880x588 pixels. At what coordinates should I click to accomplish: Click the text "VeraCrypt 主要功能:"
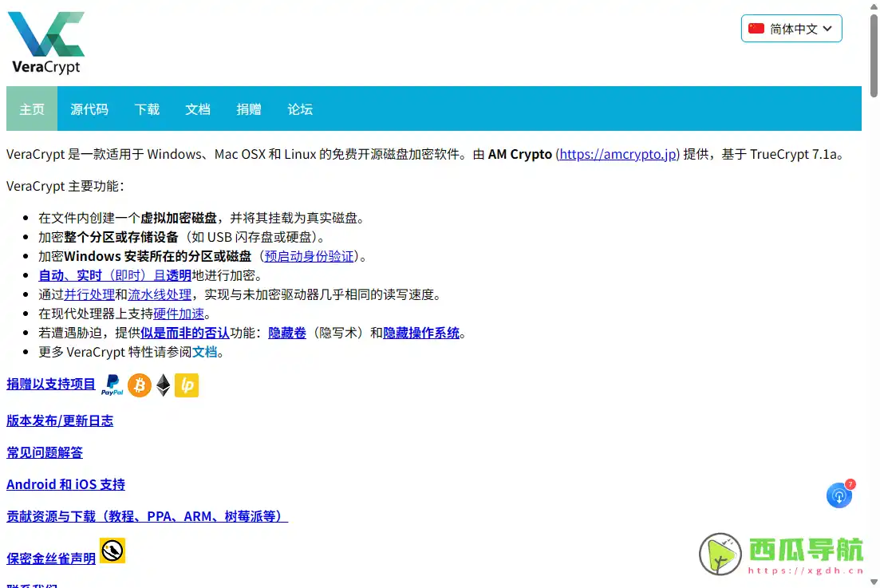(x=65, y=186)
